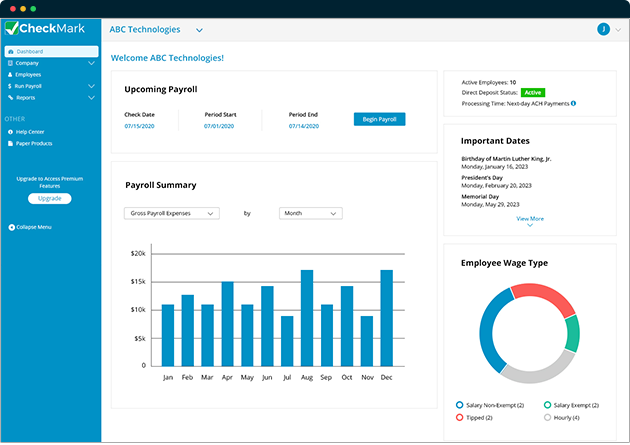Click the Tipped legend circle

[x=460, y=417]
